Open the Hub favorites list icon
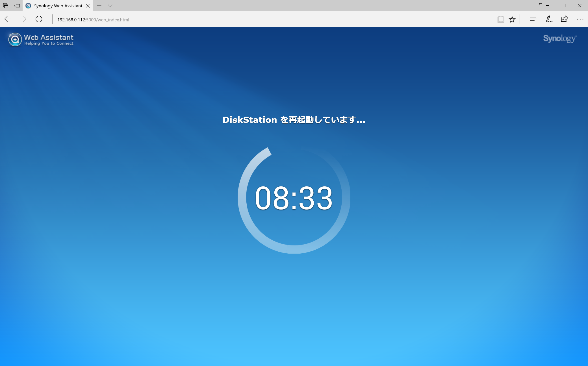 tap(533, 19)
